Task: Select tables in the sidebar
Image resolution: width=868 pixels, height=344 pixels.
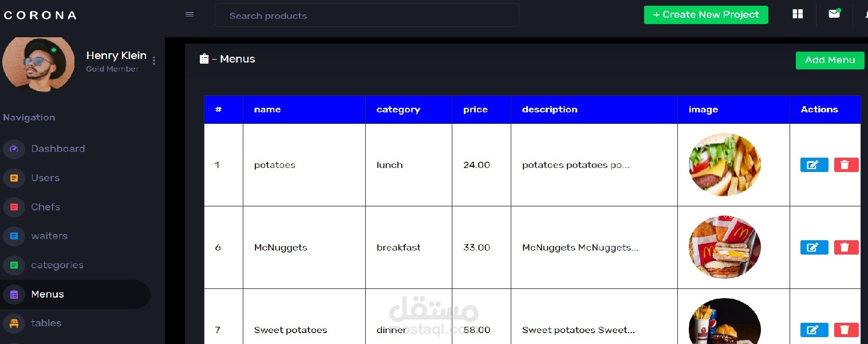Action: click(x=46, y=323)
